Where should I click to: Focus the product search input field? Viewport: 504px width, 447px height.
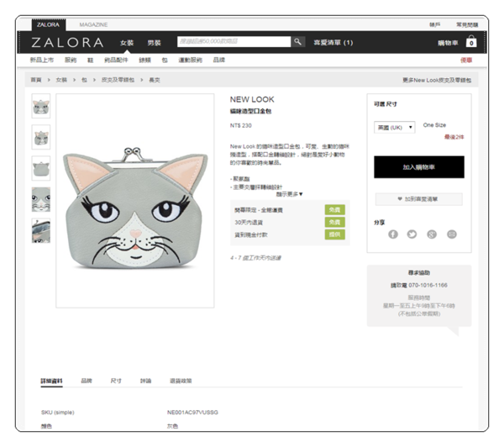pos(234,41)
